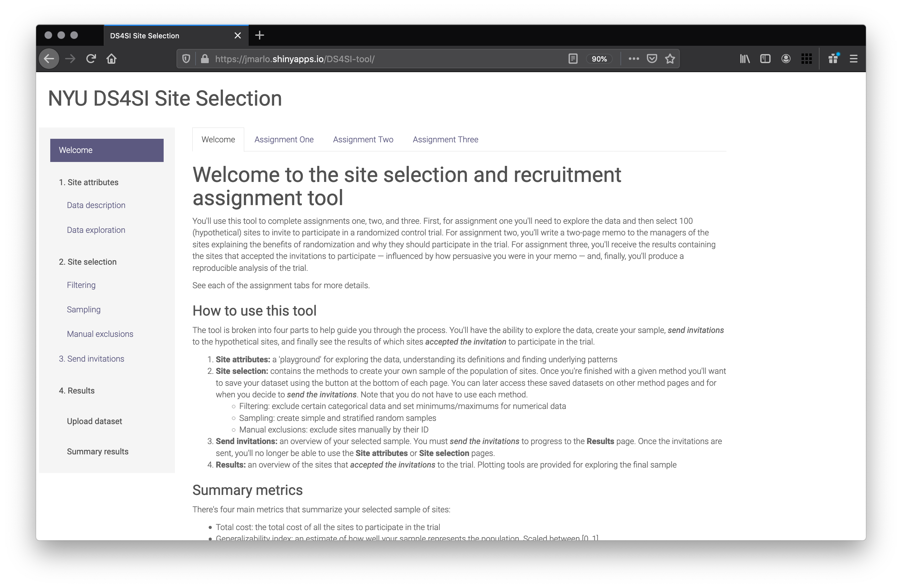Click the How to use this tool heading
This screenshot has width=902, height=588.
tap(254, 311)
